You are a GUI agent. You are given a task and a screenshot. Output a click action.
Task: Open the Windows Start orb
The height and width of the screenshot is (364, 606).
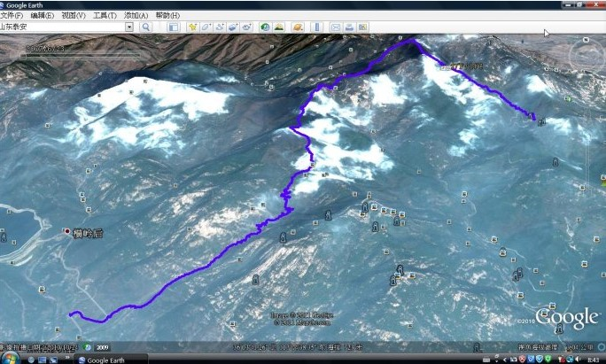point(9,358)
